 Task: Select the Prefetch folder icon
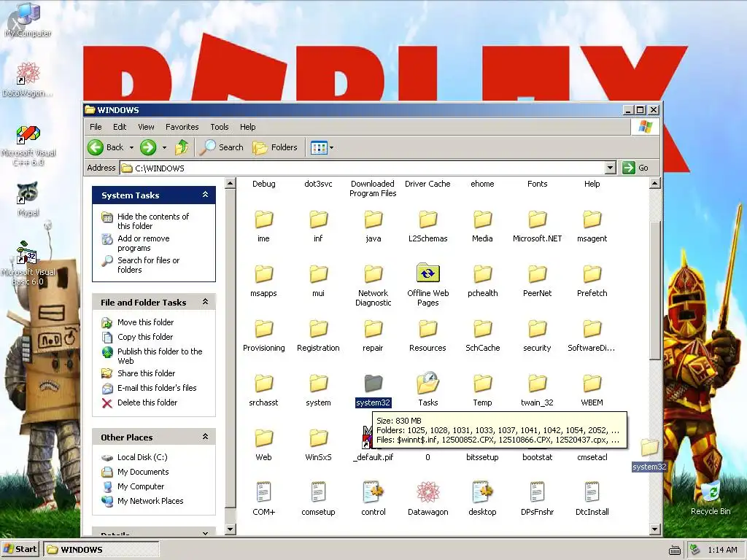click(x=592, y=273)
